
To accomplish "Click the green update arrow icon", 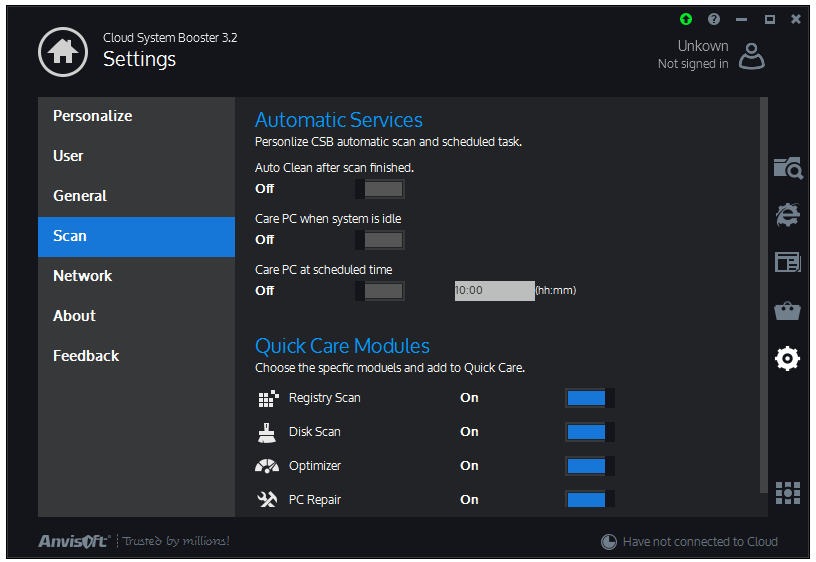I will click(x=685, y=19).
